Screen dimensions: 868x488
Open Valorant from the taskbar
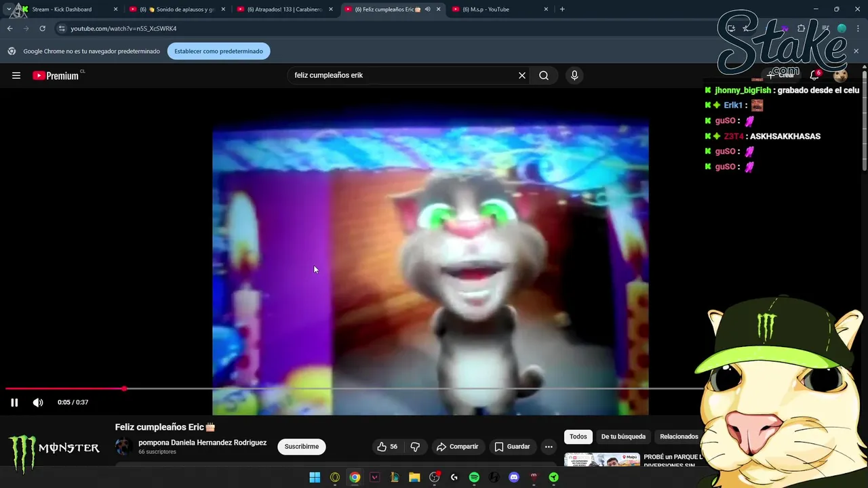(x=374, y=477)
